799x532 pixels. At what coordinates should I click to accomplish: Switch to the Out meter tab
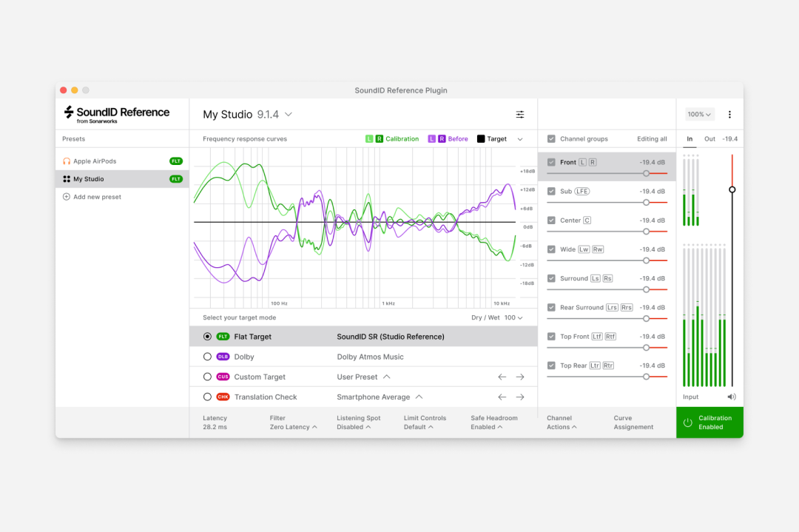pyautogui.click(x=709, y=139)
